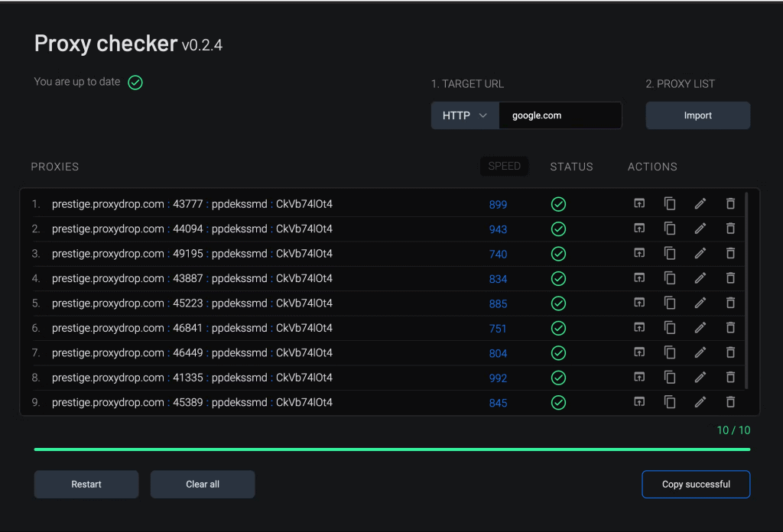Image resolution: width=783 pixels, height=532 pixels.
Task: Clear all proxies from the list
Action: [x=202, y=484]
